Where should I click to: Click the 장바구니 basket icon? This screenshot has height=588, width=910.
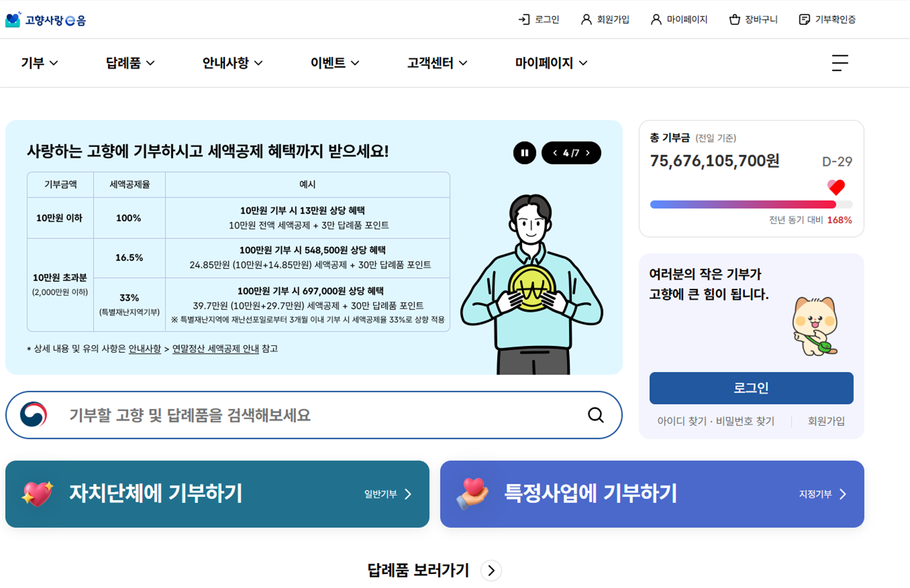pyautogui.click(x=735, y=20)
